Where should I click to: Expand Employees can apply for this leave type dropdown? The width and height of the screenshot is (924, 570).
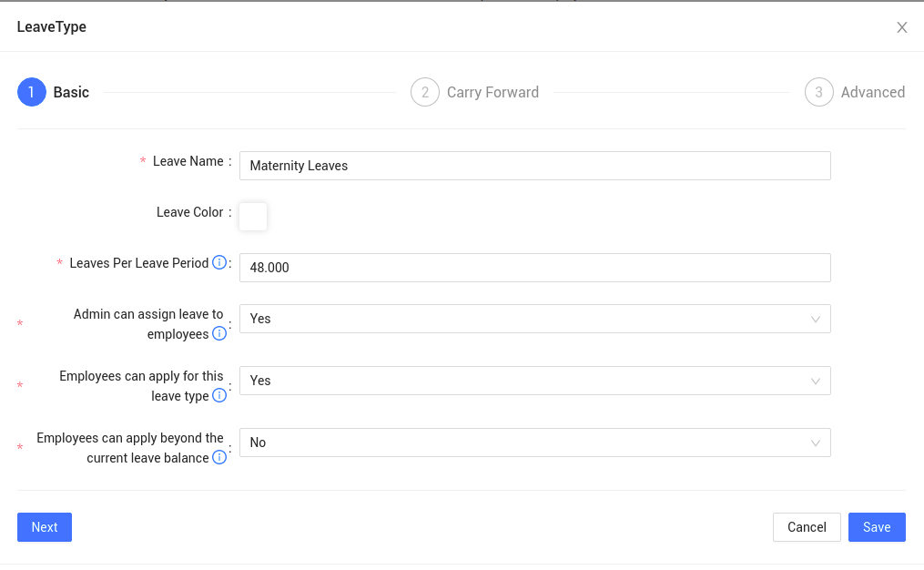pos(534,381)
